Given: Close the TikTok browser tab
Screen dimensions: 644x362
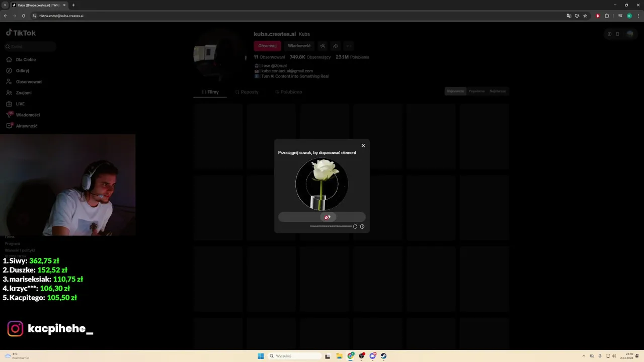Looking at the screenshot, I should click(x=64, y=5).
